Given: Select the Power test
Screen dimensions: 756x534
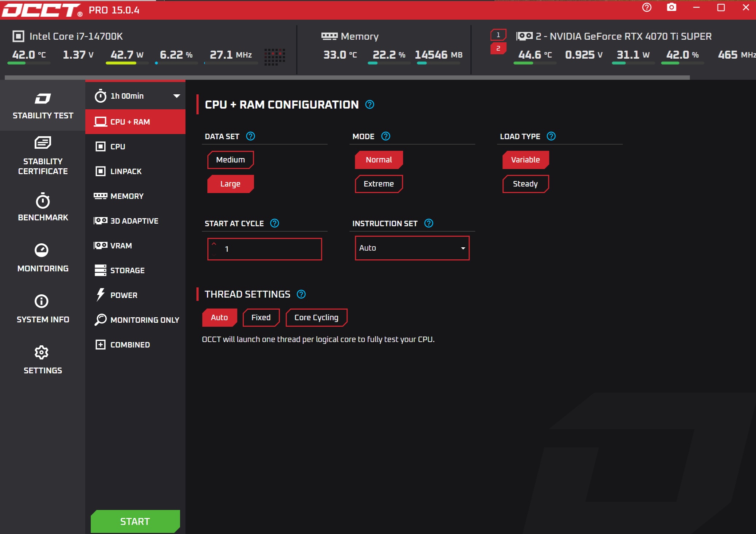Looking at the screenshot, I should (x=124, y=295).
